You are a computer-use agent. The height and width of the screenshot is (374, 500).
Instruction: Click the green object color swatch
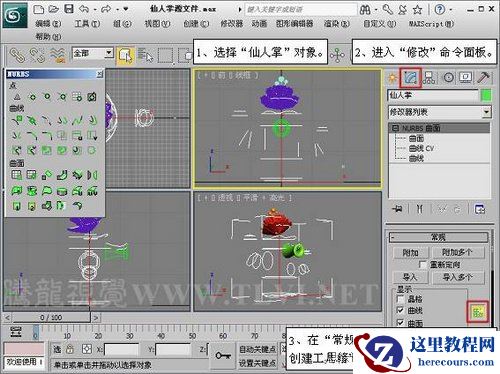486,96
